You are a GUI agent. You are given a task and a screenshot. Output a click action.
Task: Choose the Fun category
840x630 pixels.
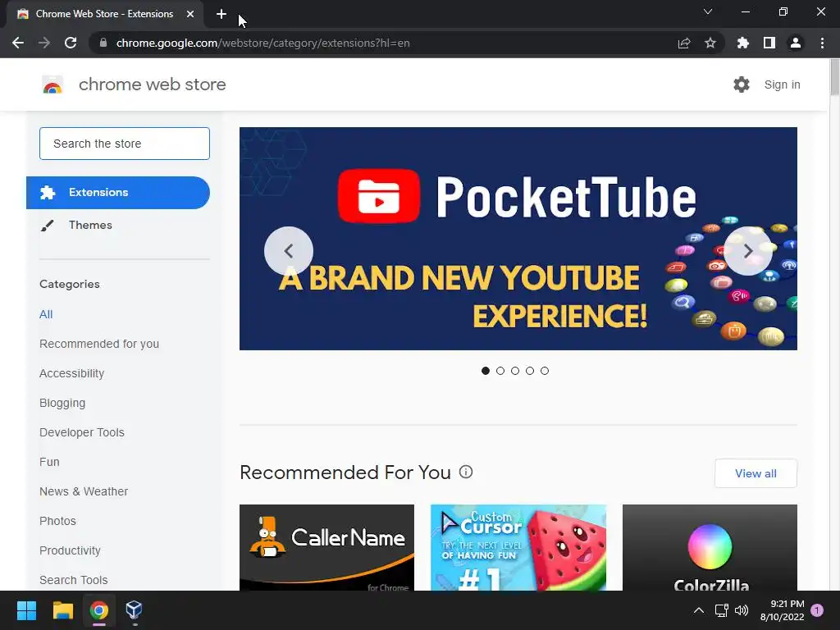(49, 462)
